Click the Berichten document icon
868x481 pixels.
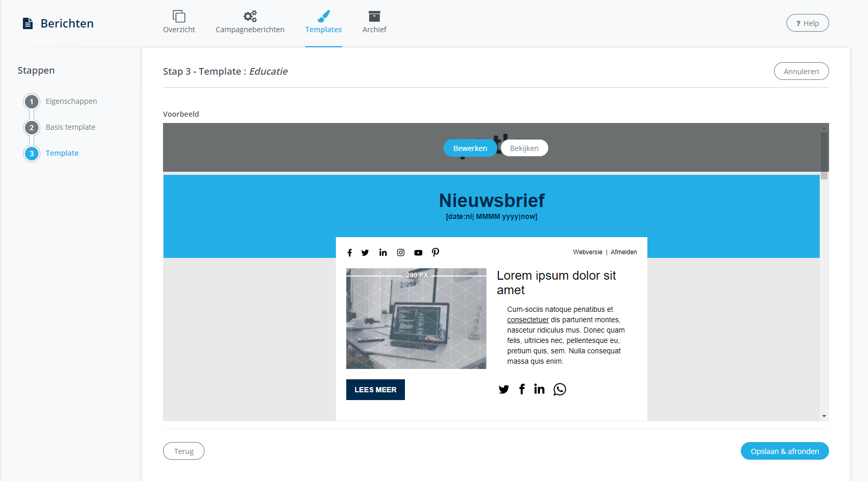pos(28,23)
